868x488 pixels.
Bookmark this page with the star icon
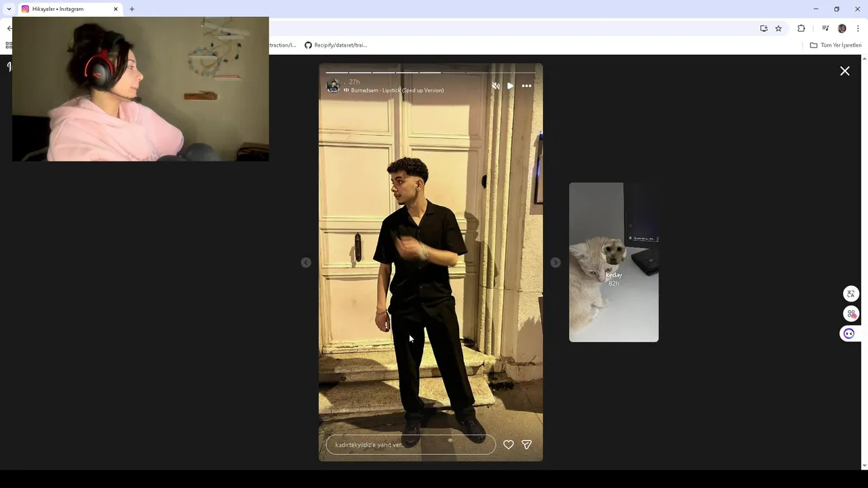click(x=778, y=28)
